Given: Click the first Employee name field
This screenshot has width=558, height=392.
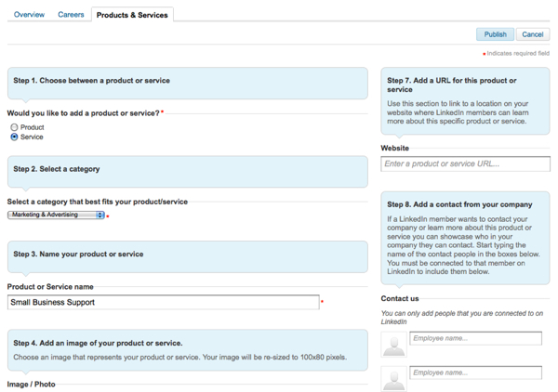Looking at the screenshot, I should (475, 339).
